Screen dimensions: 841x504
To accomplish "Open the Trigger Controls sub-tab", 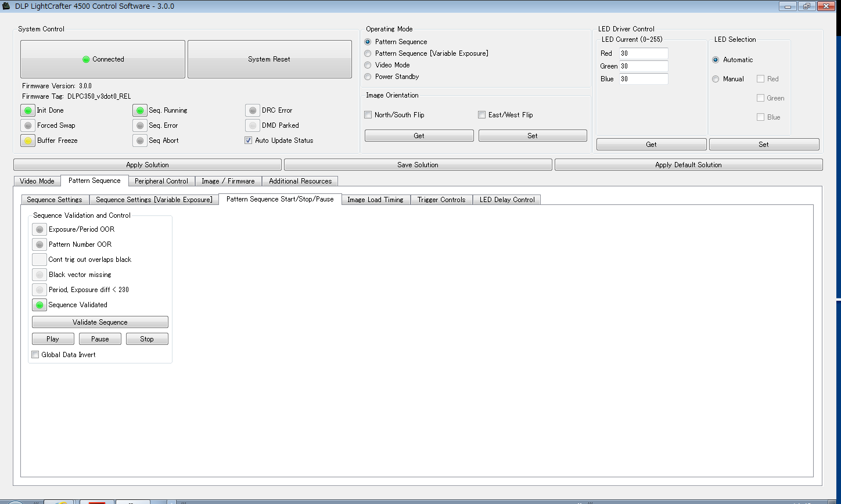I will tap(441, 200).
